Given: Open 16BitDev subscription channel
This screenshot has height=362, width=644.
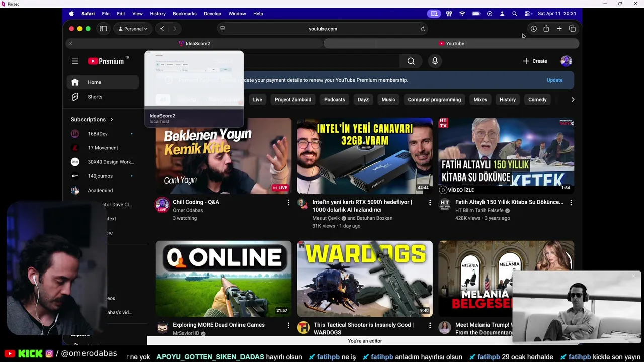Looking at the screenshot, I should (103, 134).
